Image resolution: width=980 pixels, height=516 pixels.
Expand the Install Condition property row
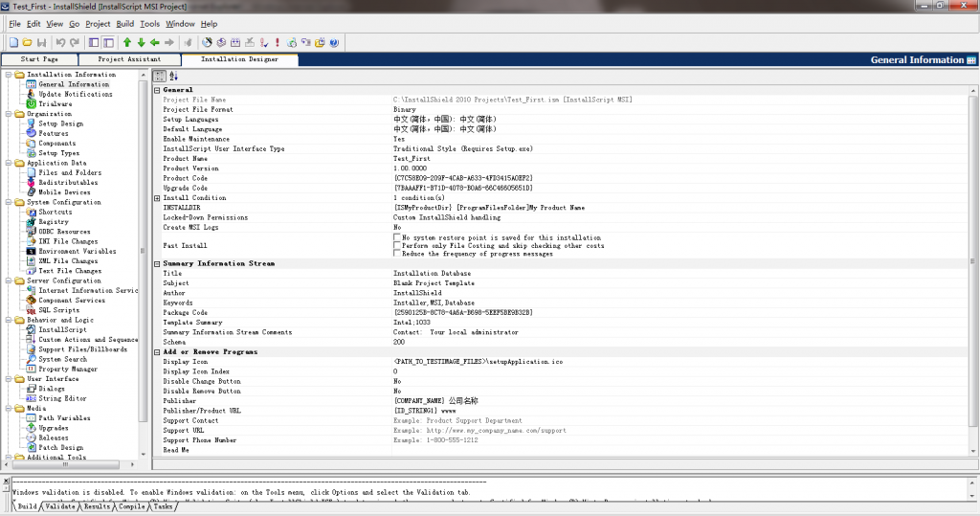158,198
